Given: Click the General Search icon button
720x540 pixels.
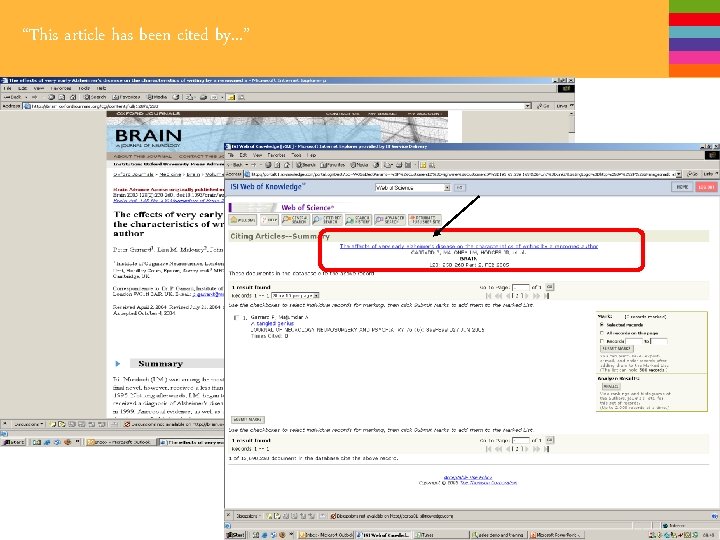Looking at the screenshot, I should [295, 220].
